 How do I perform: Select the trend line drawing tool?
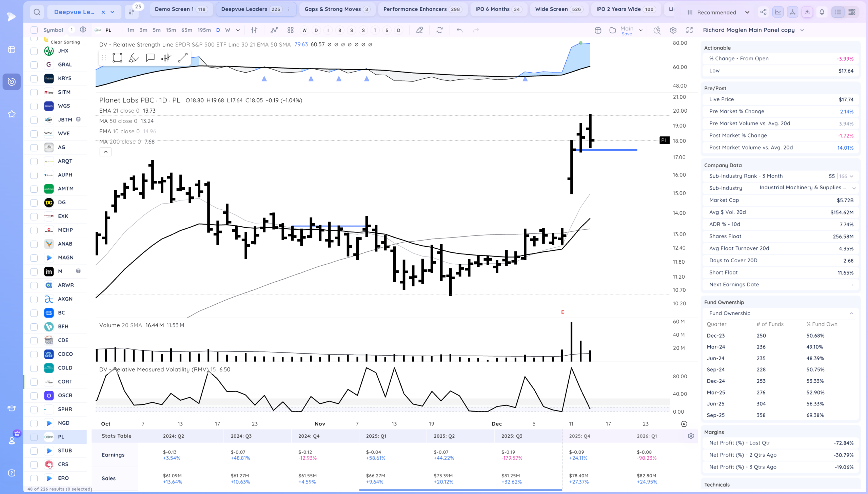[x=183, y=58]
